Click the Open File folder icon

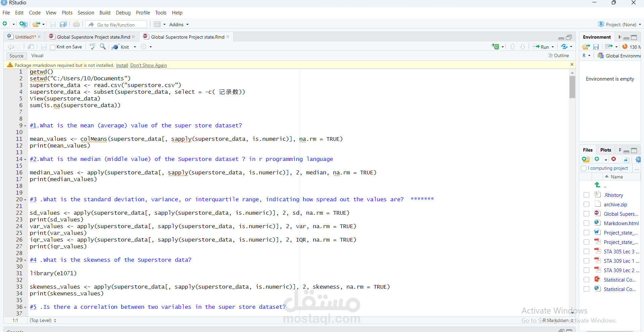point(36,24)
